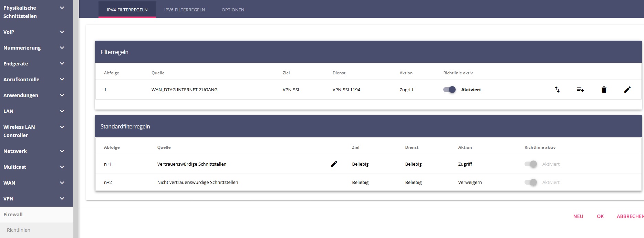
Task: Click the VPN-SSL destination cell
Action: pyautogui.click(x=291, y=90)
